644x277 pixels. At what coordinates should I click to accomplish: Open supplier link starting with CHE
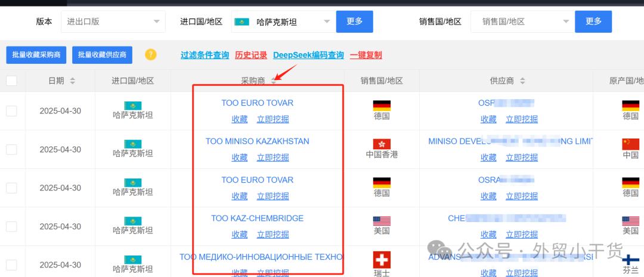tap(507, 218)
